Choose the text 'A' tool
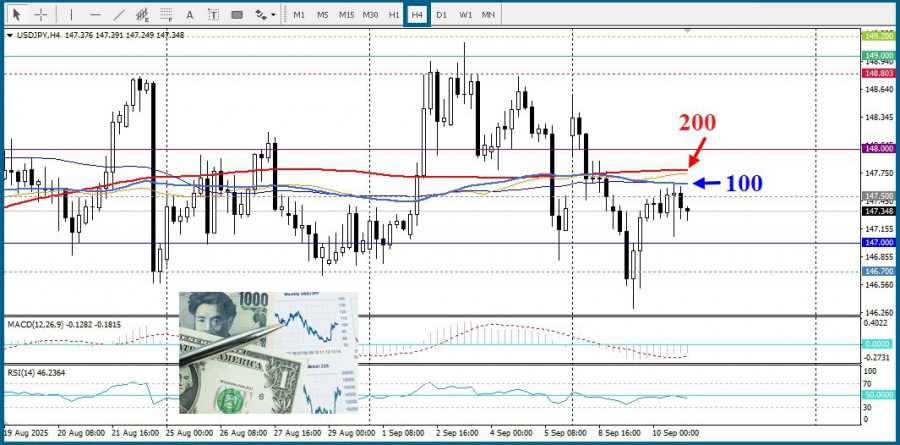Screen dimensions: 900x445 coord(191,15)
